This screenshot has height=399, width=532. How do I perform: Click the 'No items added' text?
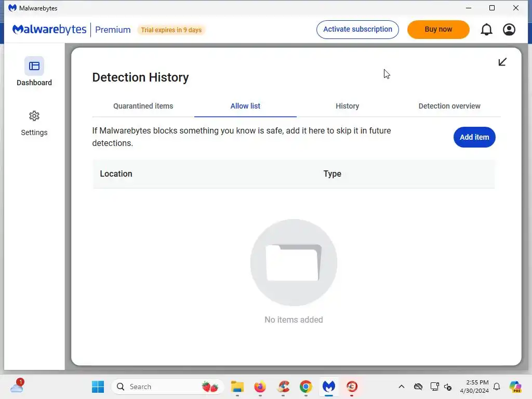[294, 320]
